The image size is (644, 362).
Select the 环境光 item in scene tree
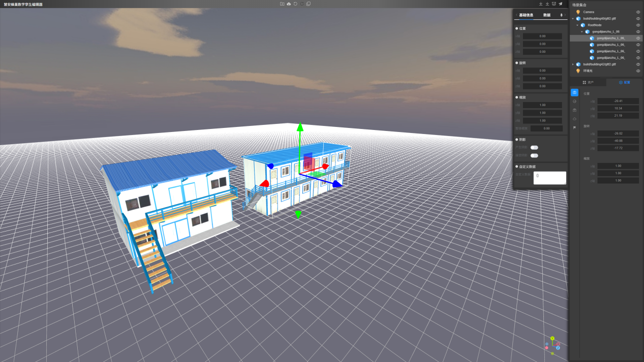(x=588, y=71)
